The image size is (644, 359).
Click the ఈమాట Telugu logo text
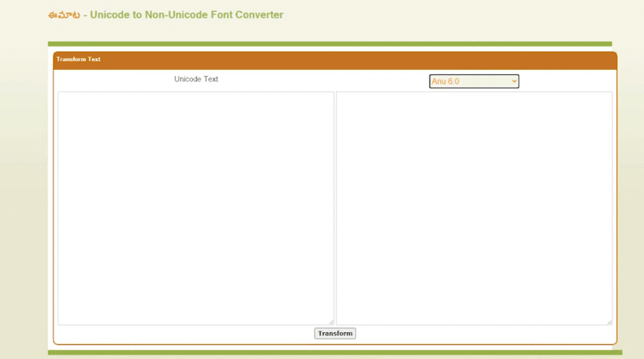(x=64, y=15)
